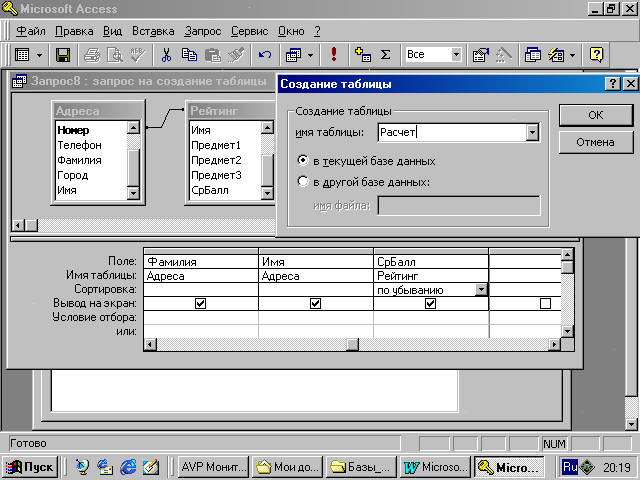The height and width of the screenshot is (480, 640).
Task: Click the Рейтинг list scroll-up arrow
Action: (267, 127)
